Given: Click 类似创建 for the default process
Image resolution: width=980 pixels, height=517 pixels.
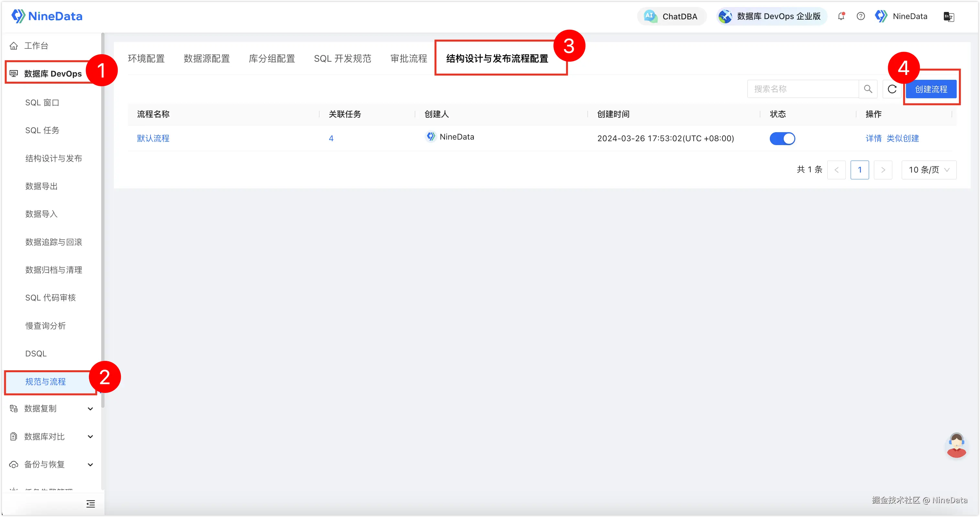Looking at the screenshot, I should pos(902,138).
